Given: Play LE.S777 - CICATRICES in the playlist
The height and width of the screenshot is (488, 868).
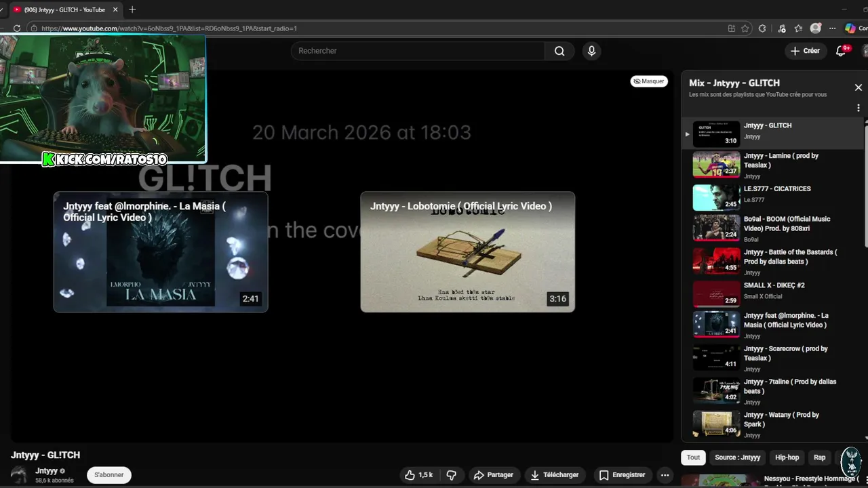Looking at the screenshot, I should 773,198.
